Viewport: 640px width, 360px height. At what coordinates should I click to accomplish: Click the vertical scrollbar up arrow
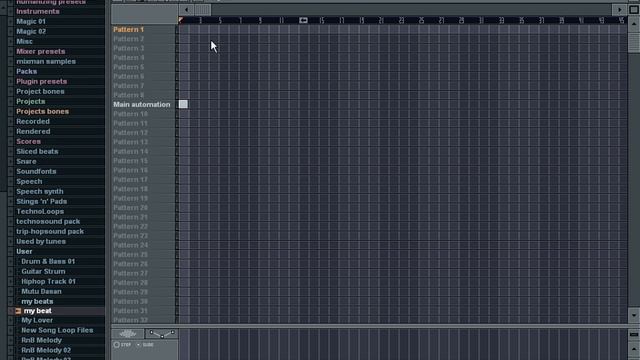[633, 24]
